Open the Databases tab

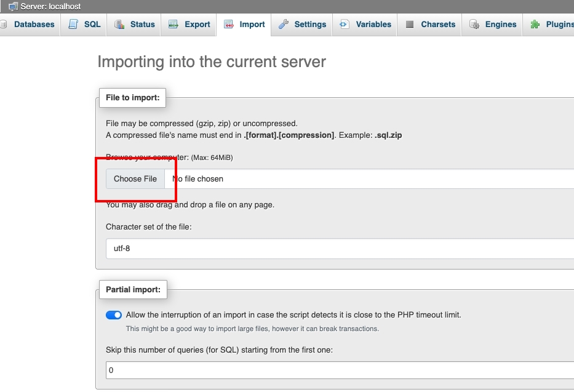click(x=30, y=25)
